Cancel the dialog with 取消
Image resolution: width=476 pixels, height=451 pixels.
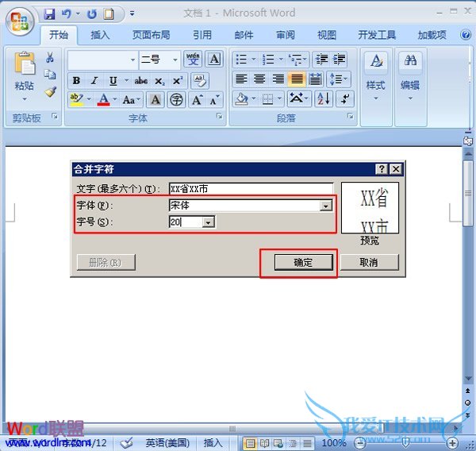click(x=369, y=262)
